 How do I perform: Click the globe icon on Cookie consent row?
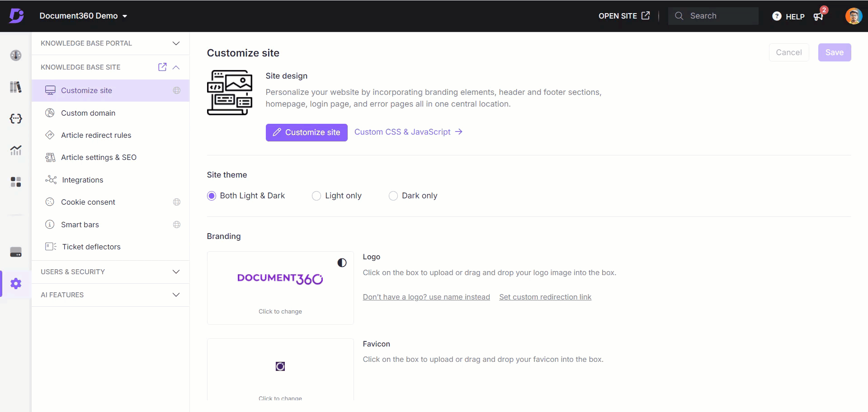tap(177, 202)
